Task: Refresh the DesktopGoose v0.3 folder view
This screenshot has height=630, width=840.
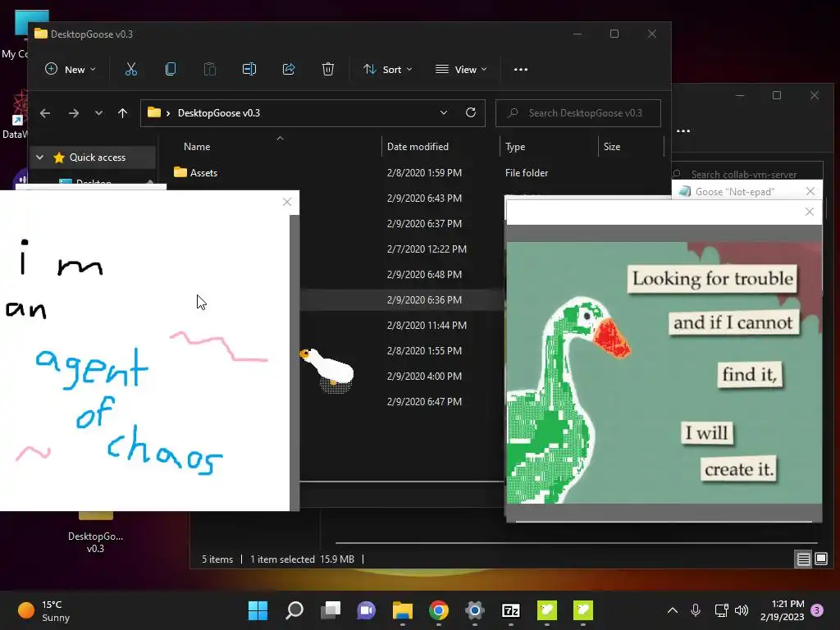Action: [x=471, y=112]
